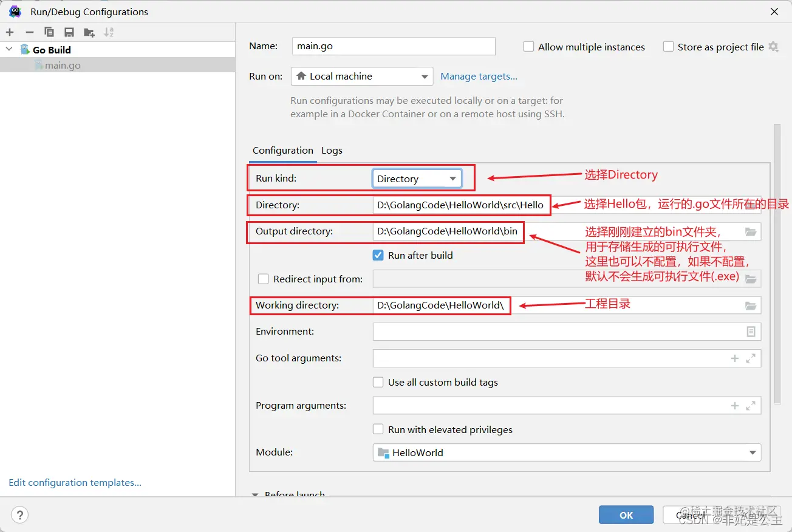Open the Run kind dropdown
This screenshot has width=792, height=532.
tap(452, 178)
